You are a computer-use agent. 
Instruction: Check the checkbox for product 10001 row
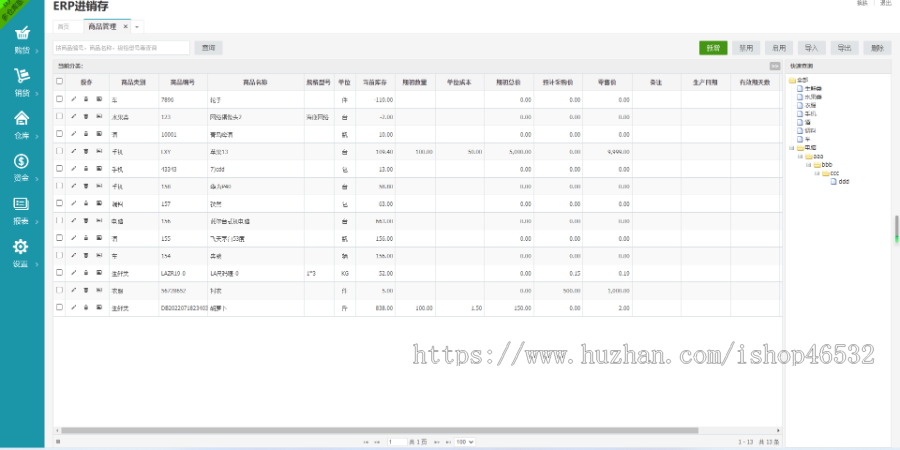coord(59,134)
